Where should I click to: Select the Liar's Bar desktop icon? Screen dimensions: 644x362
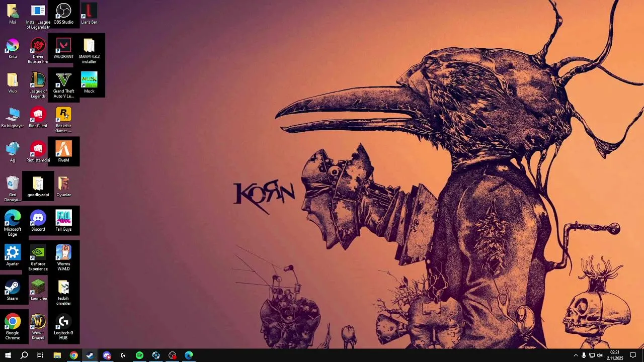point(89,14)
